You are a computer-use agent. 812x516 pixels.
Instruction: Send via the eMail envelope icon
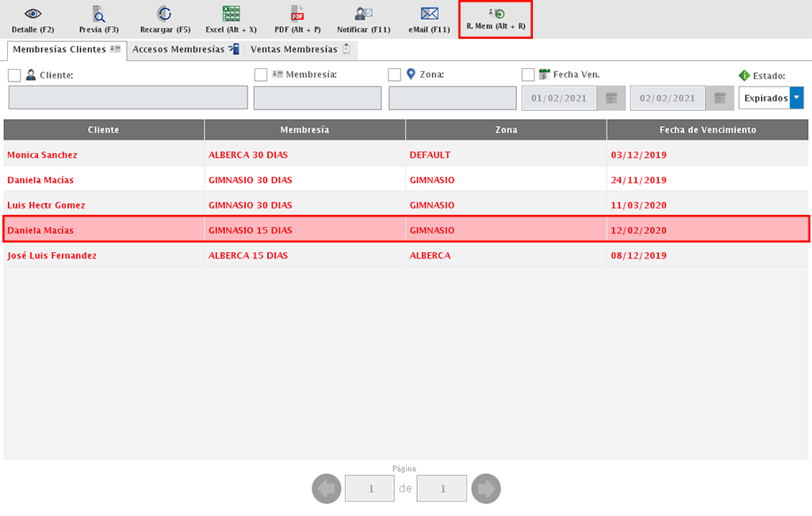point(429,14)
